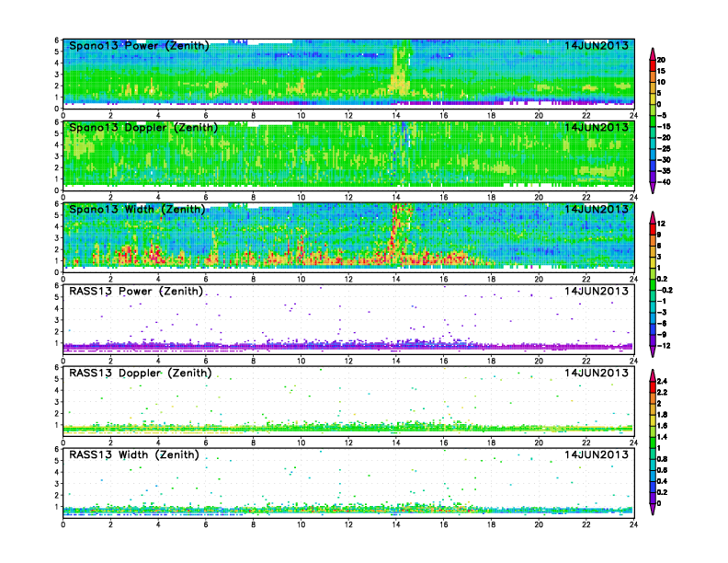
Task: Click the purple band in the RASS13 Power plot
Action: [x=348, y=347]
